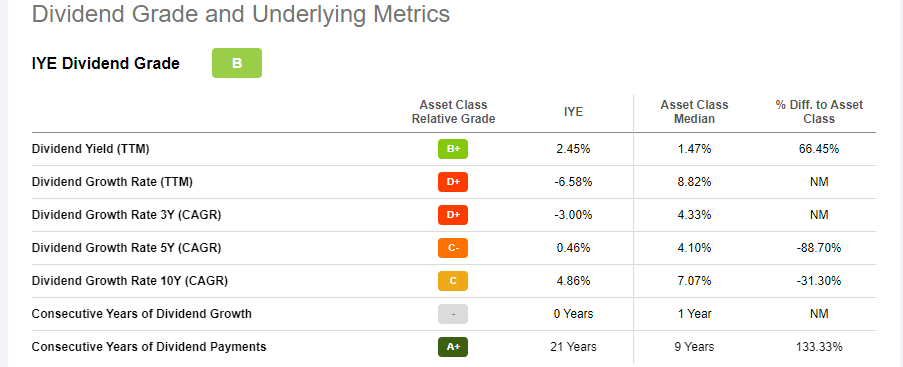
Task: Select Consecutive Years of Dividend Payments label
Action: pos(149,347)
